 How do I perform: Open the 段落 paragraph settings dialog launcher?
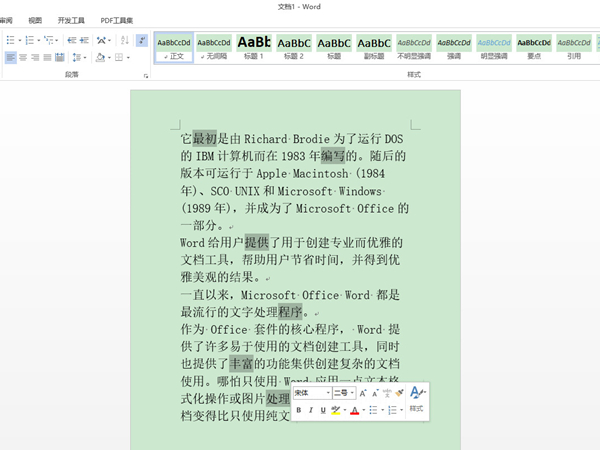pos(146,75)
